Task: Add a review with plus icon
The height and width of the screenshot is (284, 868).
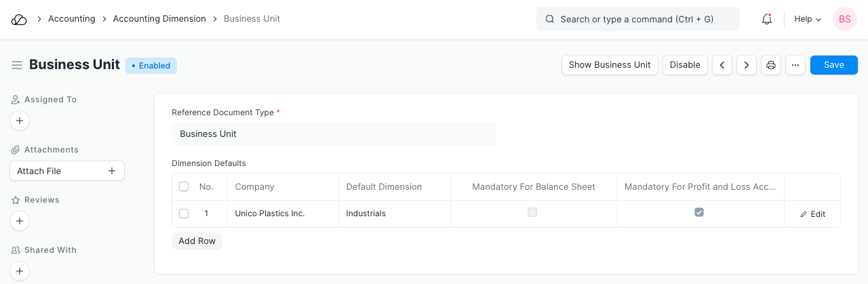Action: [x=20, y=222]
